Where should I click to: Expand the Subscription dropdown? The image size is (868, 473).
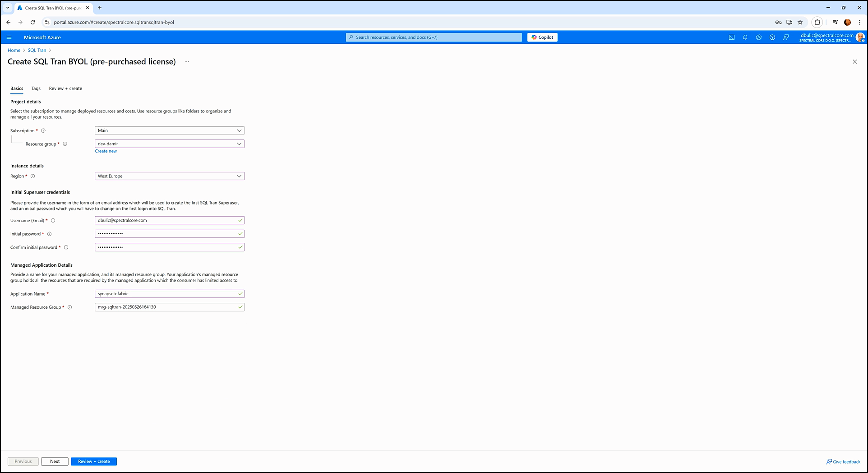coord(170,130)
